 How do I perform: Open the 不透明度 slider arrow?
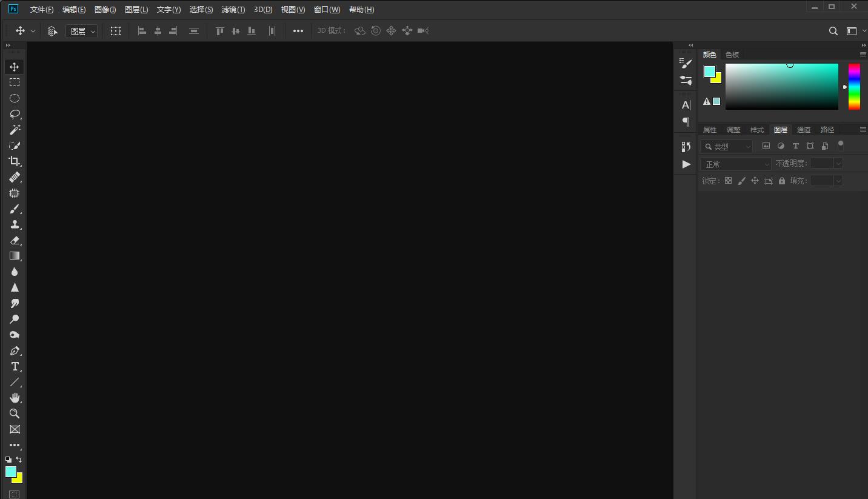(838, 163)
